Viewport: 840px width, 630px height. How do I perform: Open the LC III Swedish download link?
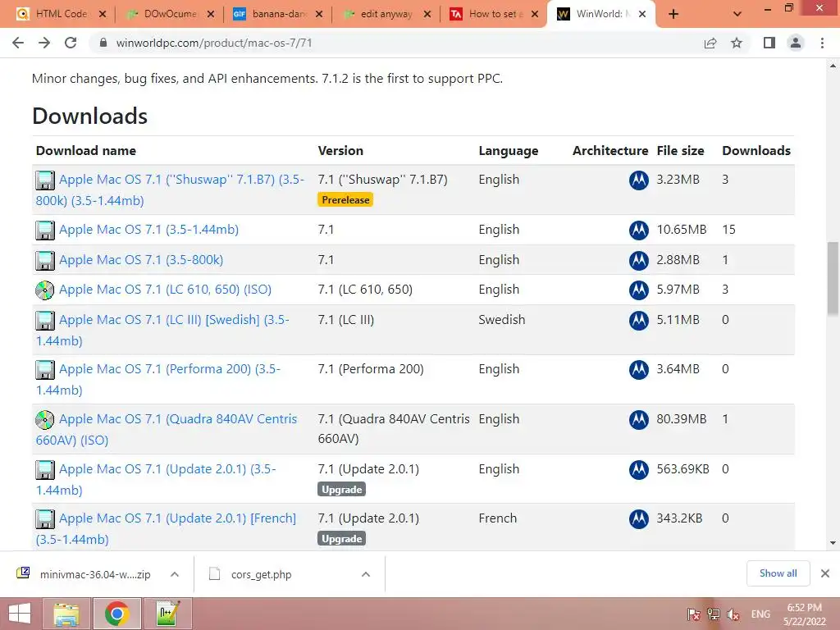(x=163, y=330)
